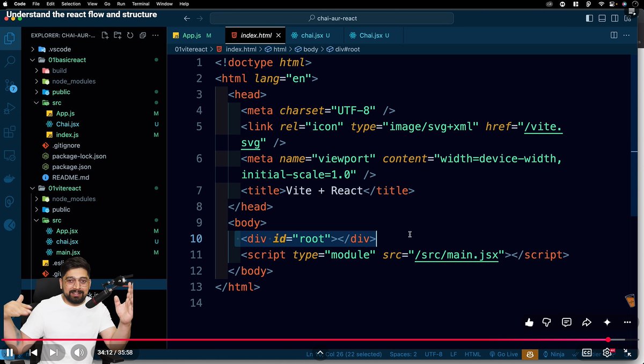Viewport: 644px width, 364px height.
Task: Open the Selection menu
Action: (x=70, y=4)
